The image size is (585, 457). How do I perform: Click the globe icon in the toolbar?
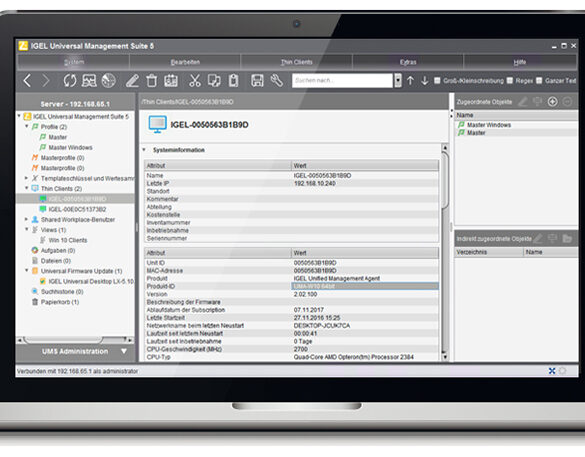(x=109, y=81)
